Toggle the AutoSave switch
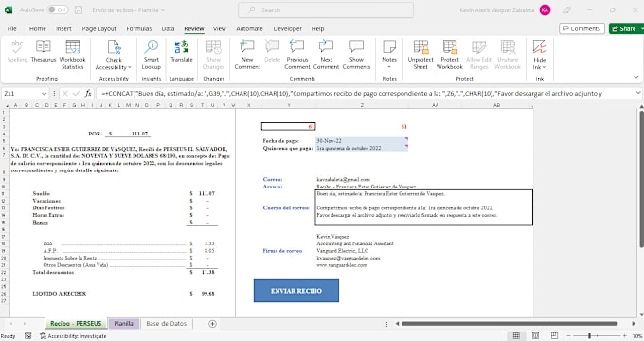The image size is (644, 341). [x=58, y=9]
